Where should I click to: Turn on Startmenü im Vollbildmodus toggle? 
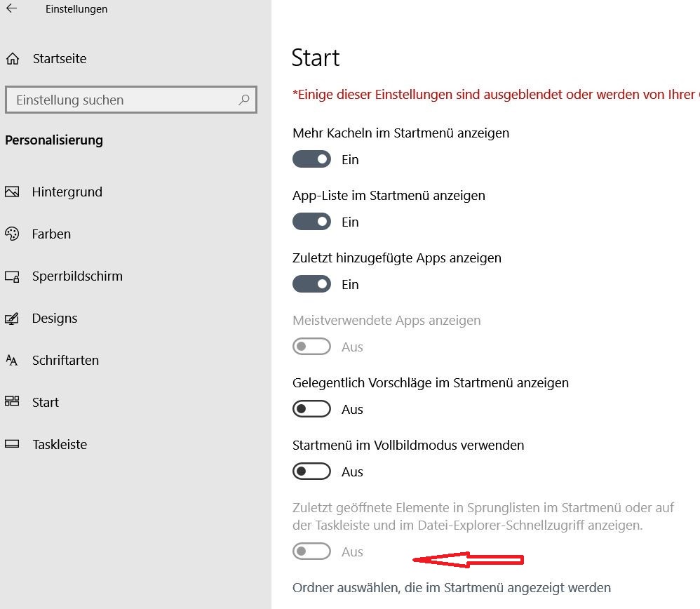(311, 471)
